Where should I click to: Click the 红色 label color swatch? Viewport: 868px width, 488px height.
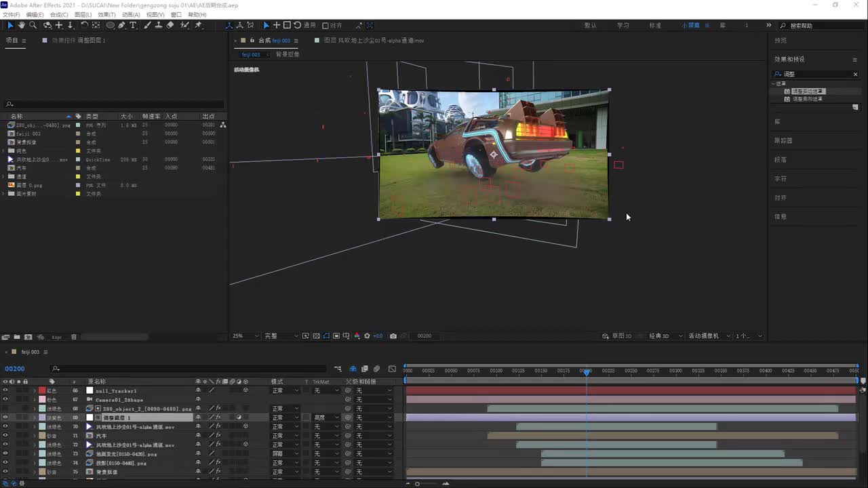[42, 390]
